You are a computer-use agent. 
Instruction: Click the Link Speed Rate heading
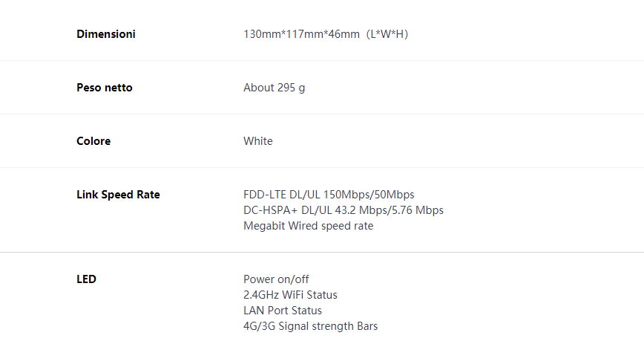(118, 195)
